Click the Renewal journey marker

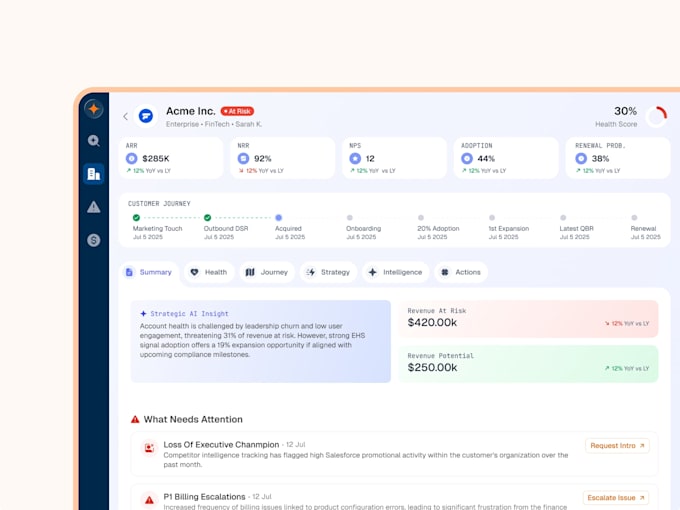[x=634, y=218]
